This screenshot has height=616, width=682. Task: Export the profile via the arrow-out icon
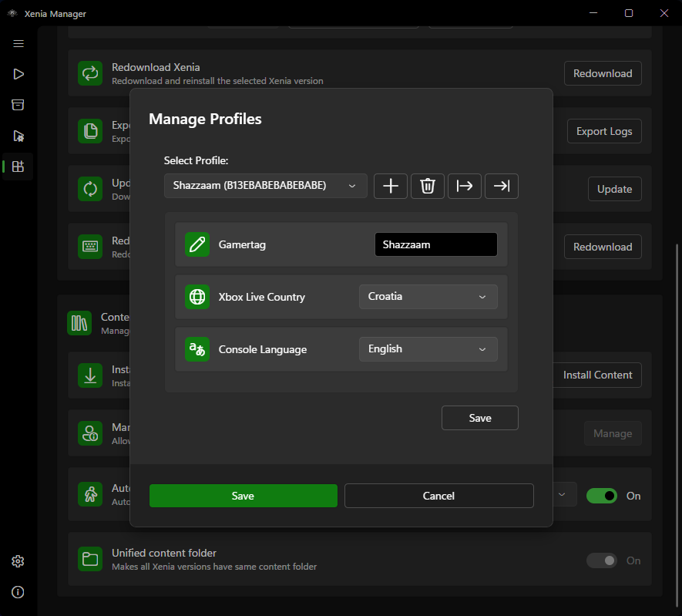(x=464, y=186)
